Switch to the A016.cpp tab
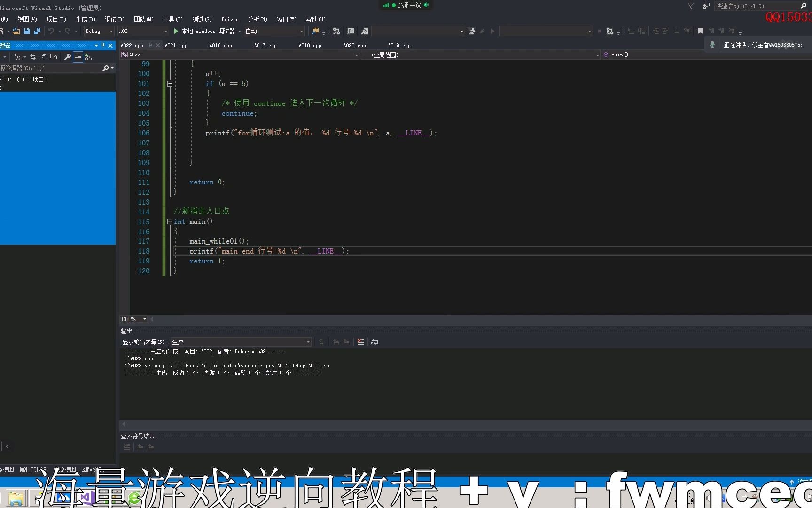Viewport: 812px width, 508px height. click(221, 46)
